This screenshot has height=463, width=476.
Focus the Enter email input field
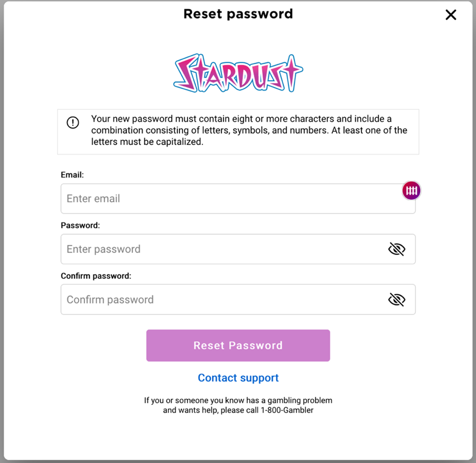238,199
